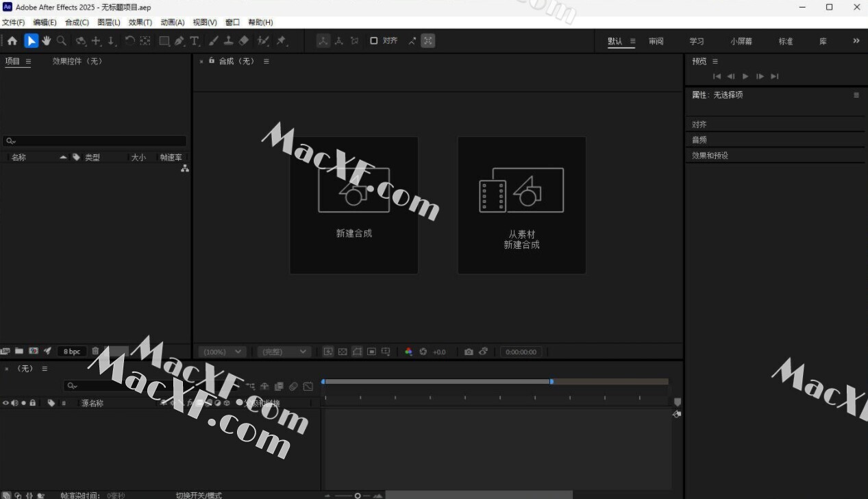Click the reset exposure icon
The width and height of the screenshot is (868, 499).
point(423,352)
